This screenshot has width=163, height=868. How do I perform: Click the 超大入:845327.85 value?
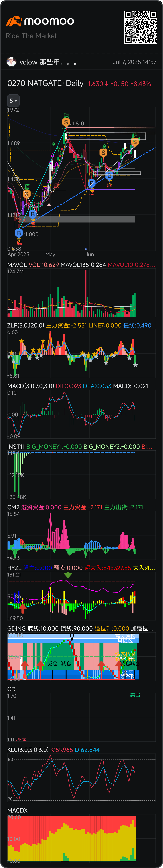tap(108, 568)
